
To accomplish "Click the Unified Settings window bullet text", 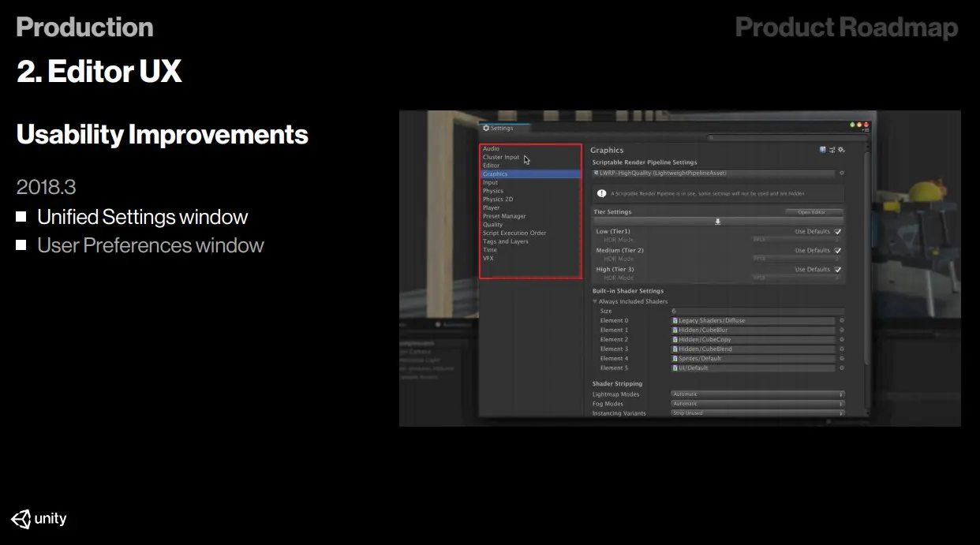I will tap(143, 217).
